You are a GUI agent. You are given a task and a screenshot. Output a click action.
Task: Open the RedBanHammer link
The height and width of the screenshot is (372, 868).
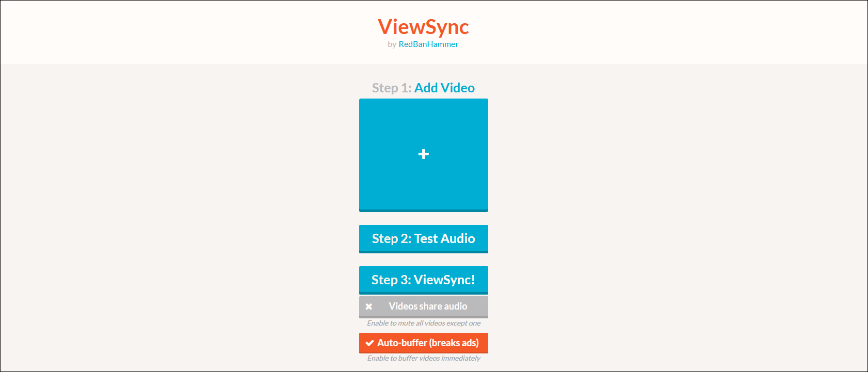click(429, 44)
